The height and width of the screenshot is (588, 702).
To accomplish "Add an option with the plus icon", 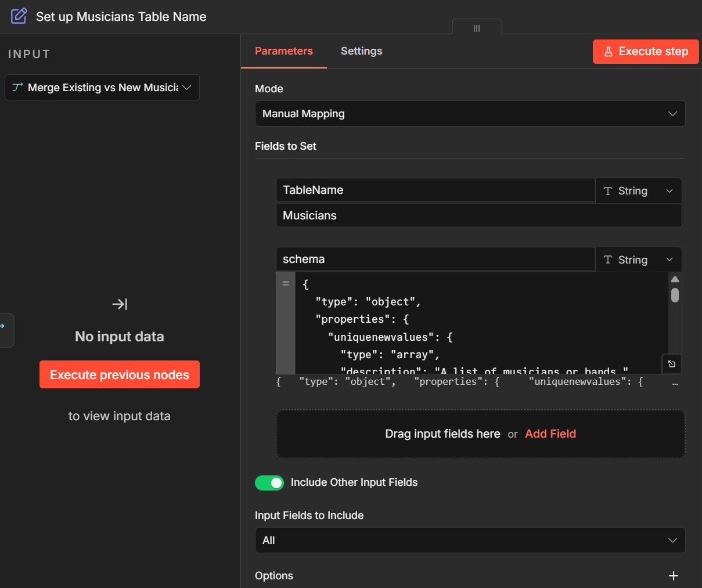I will click(674, 576).
